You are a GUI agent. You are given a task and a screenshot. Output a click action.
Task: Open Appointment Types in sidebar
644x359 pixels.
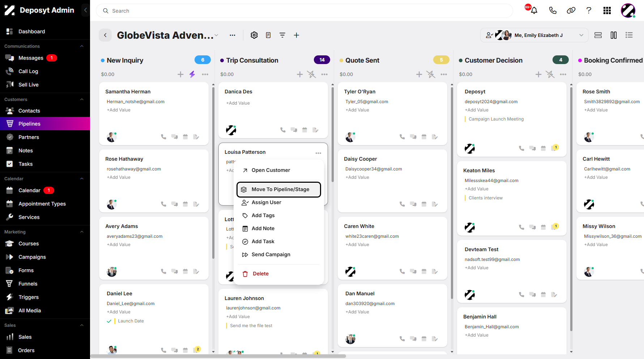(45, 204)
